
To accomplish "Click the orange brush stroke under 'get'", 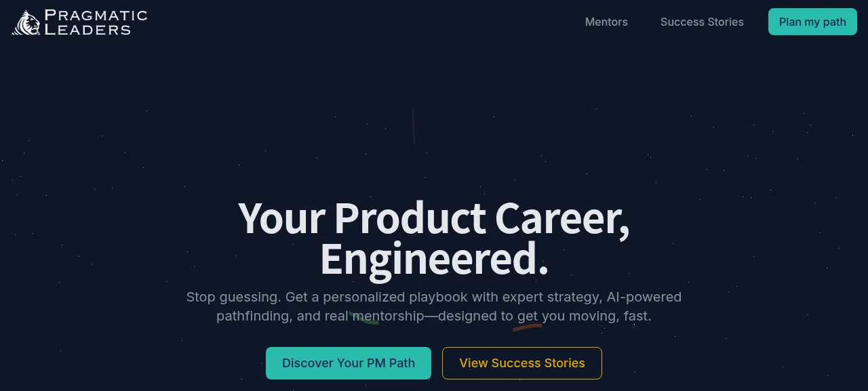I will pyautogui.click(x=527, y=327).
